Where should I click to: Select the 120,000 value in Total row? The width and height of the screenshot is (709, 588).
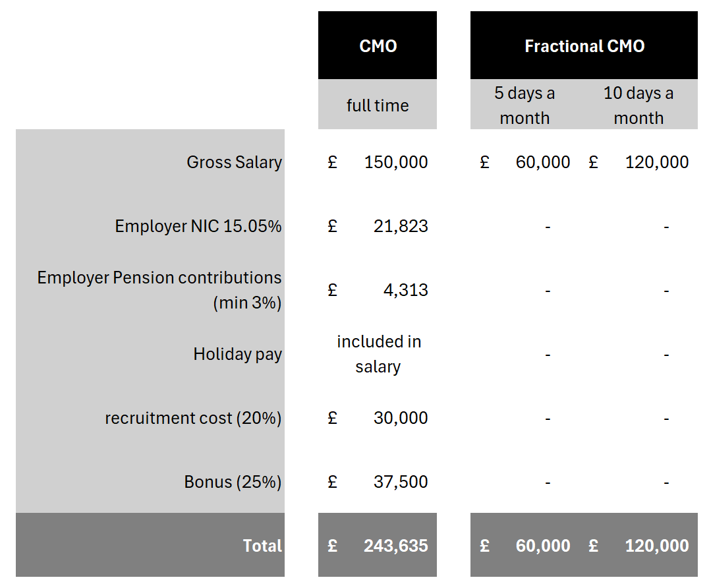click(x=657, y=546)
